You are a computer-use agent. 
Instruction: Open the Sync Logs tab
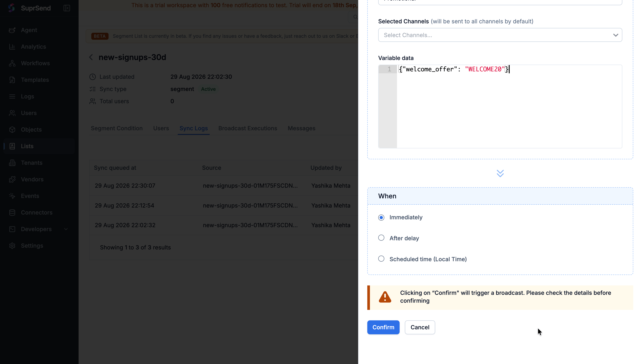pos(193,128)
